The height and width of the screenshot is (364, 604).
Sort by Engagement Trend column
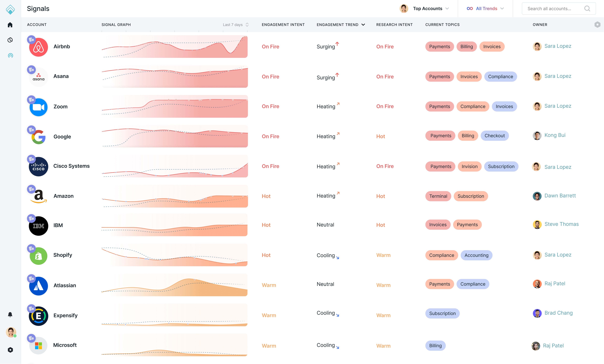[341, 25]
